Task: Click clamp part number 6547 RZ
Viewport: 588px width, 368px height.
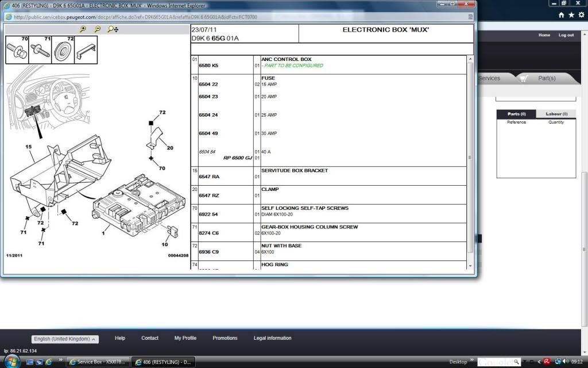Action: coord(209,195)
